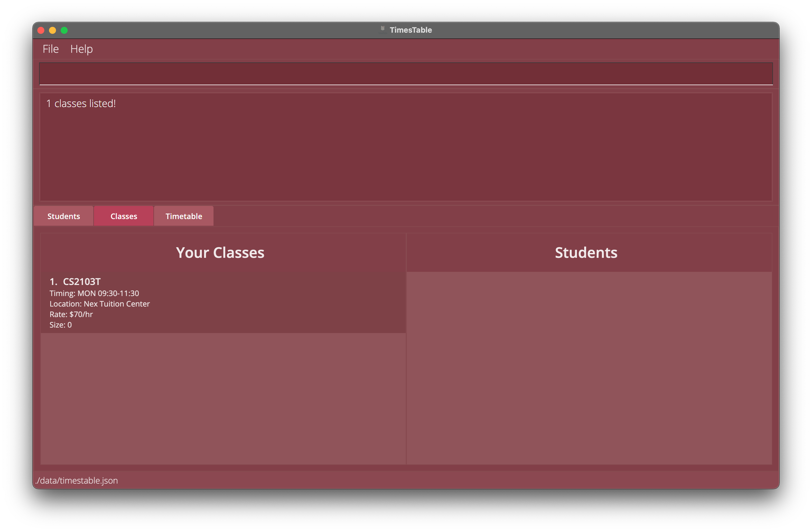
Task: Switch to the Students tab
Action: point(64,216)
